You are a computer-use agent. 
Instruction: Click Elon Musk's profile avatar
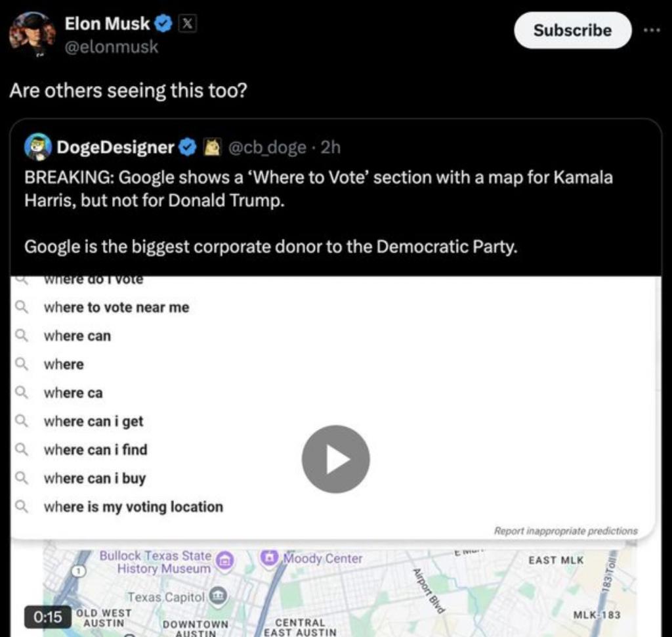click(x=31, y=35)
